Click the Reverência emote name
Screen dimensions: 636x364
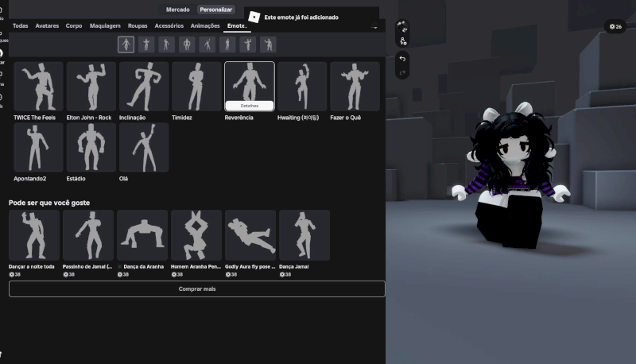(x=239, y=118)
